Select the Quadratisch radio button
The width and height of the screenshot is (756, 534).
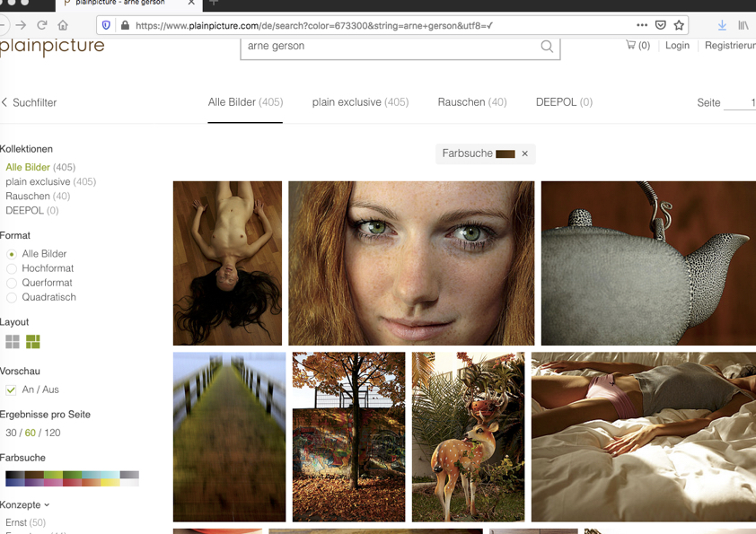click(x=12, y=297)
